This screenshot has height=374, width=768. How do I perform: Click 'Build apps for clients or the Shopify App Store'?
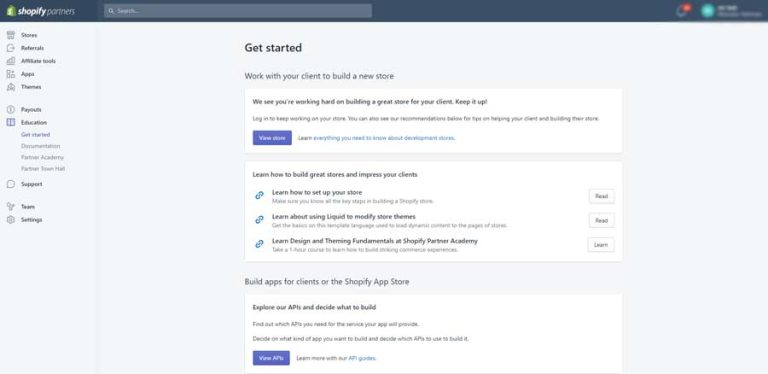327,282
